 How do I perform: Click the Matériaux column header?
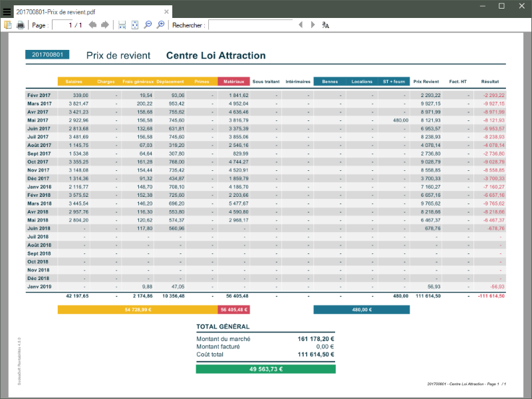click(x=234, y=81)
